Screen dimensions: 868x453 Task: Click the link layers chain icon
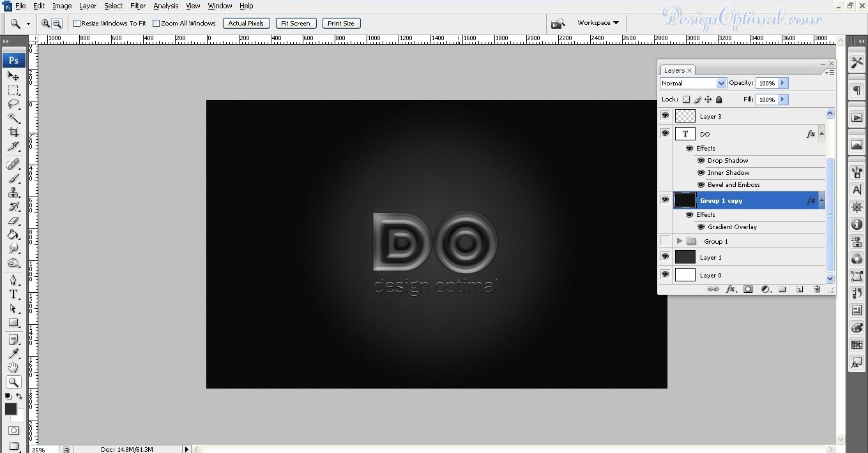[x=713, y=289]
